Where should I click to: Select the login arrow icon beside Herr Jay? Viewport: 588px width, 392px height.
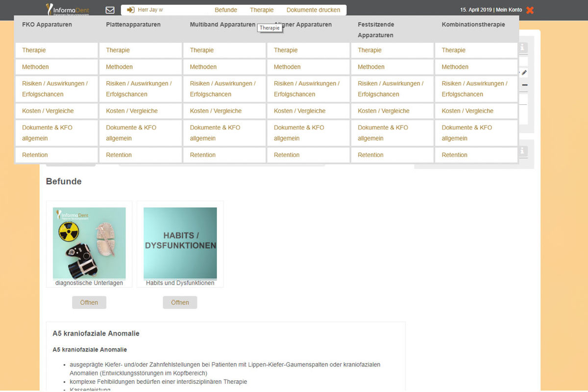point(130,9)
